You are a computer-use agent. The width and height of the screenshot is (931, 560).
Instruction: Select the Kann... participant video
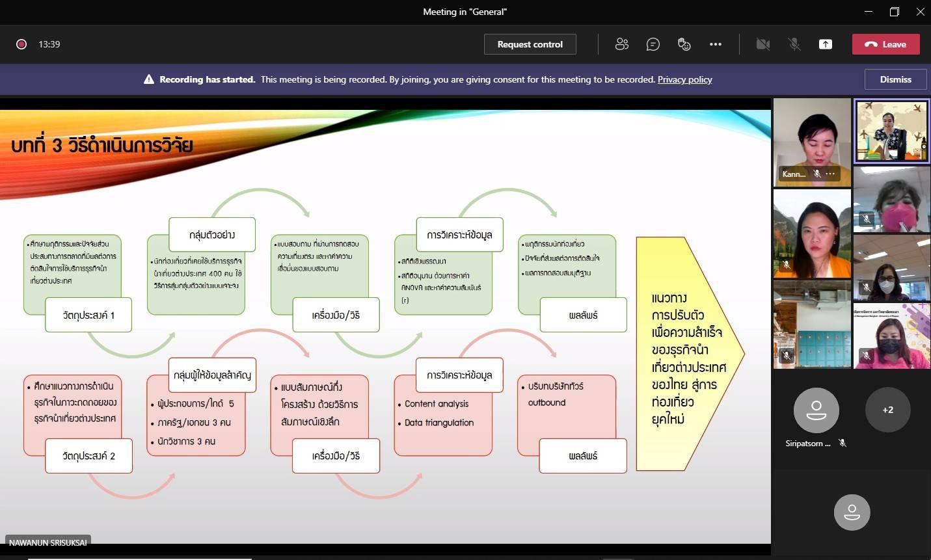(812, 142)
